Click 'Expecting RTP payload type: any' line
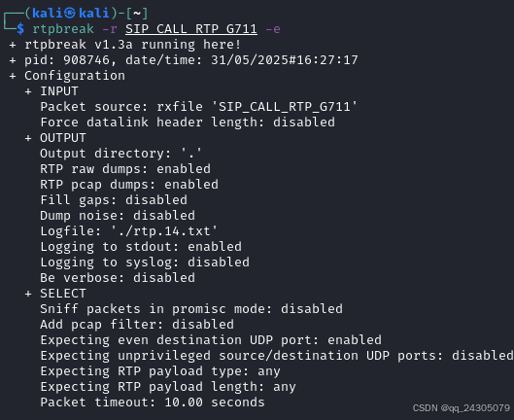 160,371
